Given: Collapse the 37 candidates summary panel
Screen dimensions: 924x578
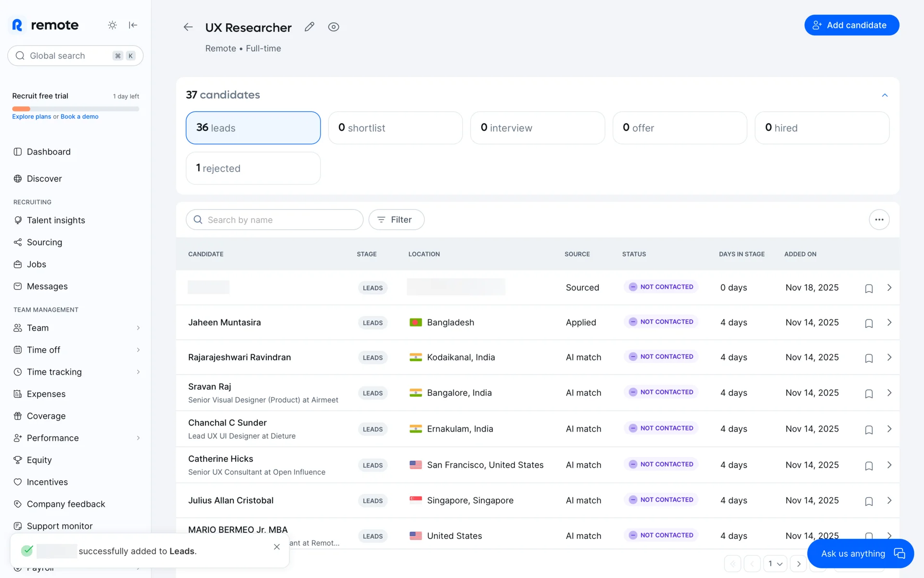Looking at the screenshot, I should [x=885, y=95].
